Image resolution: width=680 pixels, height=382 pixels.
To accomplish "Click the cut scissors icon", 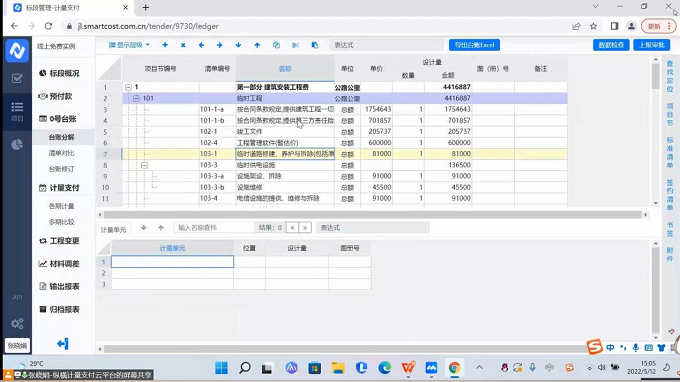I will (295, 45).
